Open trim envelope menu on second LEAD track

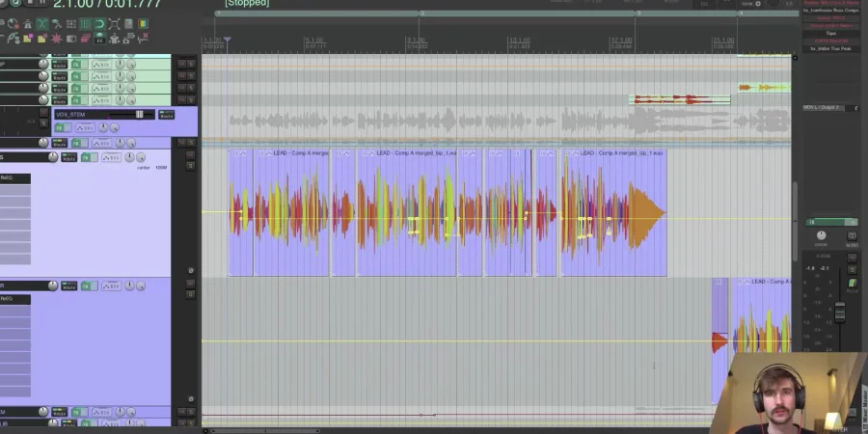111,285
